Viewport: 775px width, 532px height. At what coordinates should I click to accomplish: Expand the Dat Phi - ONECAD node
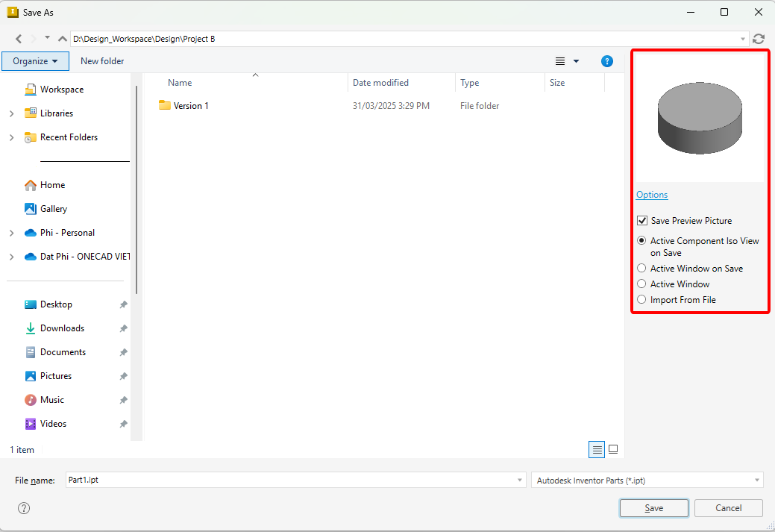(x=11, y=257)
